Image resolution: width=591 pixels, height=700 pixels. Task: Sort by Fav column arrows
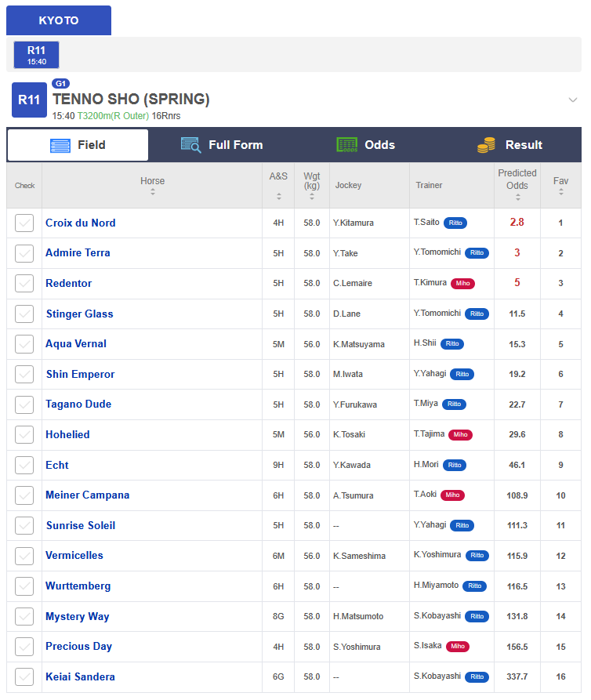[x=561, y=192]
